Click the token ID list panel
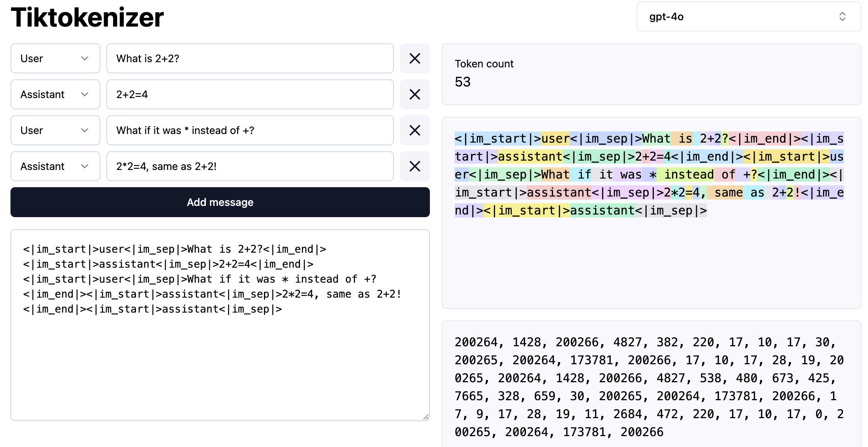This screenshot has width=868, height=447. 651,386
